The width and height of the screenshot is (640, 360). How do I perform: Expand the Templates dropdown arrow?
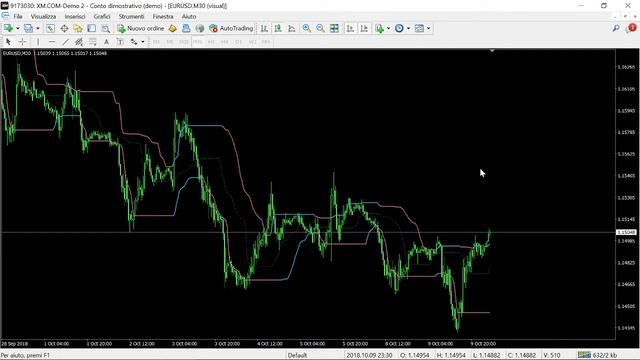coord(428,28)
